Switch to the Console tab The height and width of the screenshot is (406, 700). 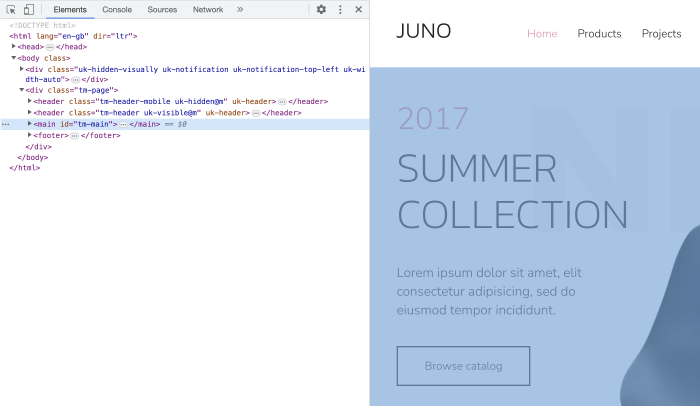[117, 9]
